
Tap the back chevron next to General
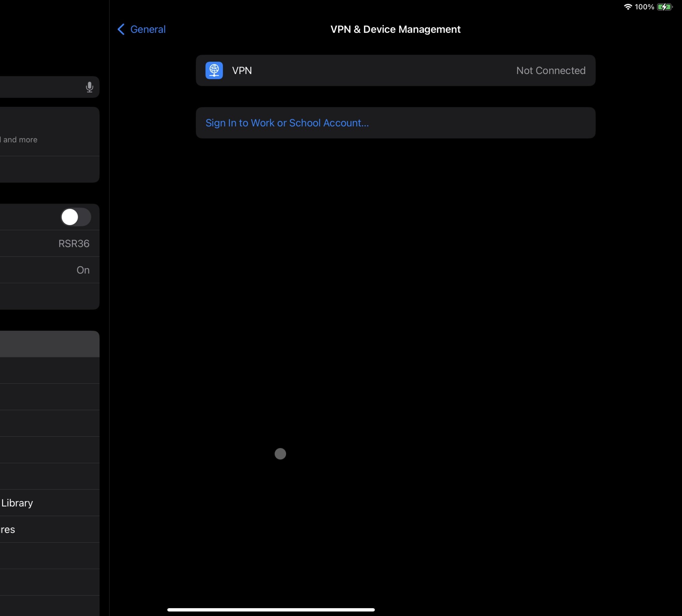tap(121, 29)
